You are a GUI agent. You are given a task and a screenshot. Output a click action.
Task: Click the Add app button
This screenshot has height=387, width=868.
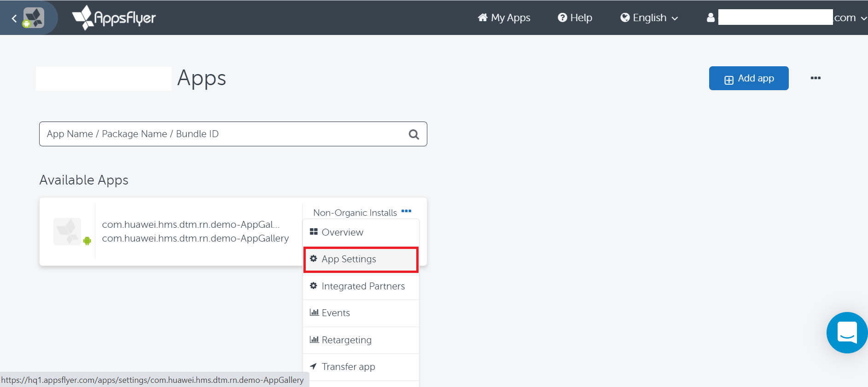tap(749, 78)
